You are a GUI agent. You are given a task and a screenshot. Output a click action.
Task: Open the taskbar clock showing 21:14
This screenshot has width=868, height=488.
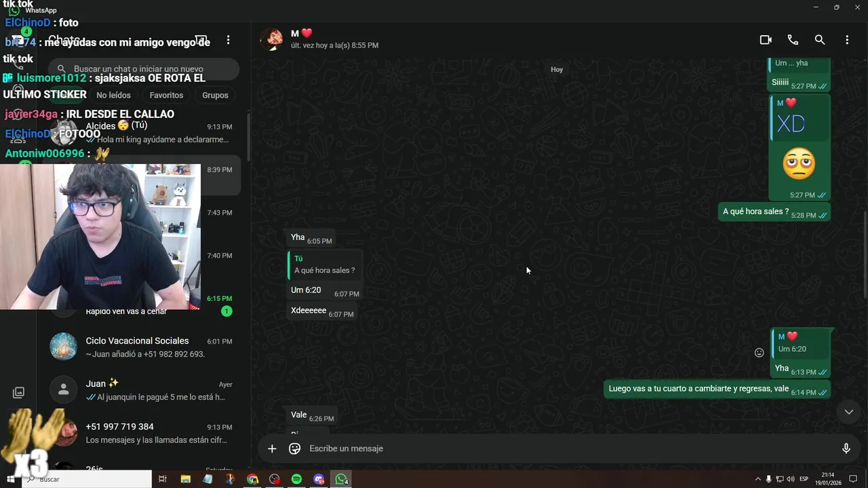pyautogui.click(x=828, y=479)
